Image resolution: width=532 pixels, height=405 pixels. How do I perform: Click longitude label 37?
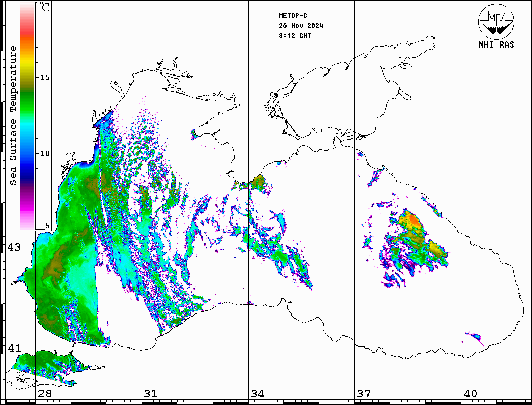point(364,393)
